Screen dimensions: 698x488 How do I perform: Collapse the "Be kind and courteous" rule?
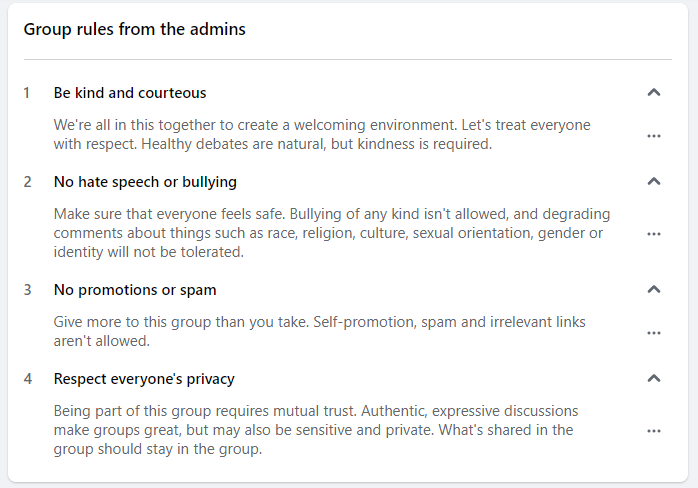[654, 93]
